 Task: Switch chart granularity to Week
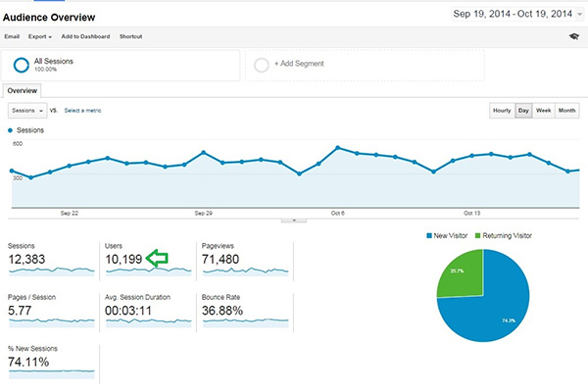[543, 111]
